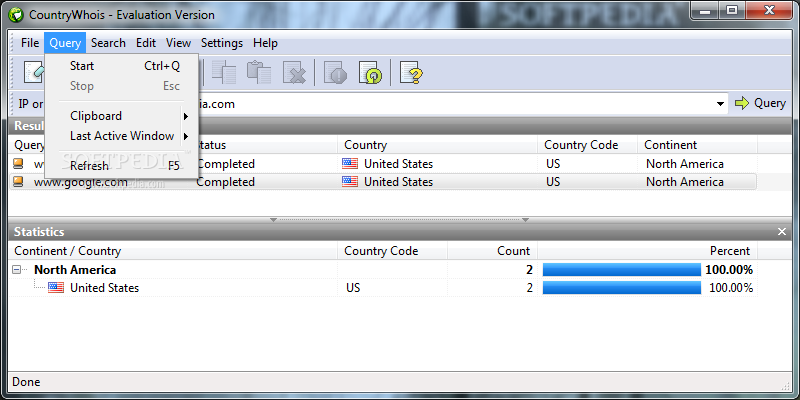Image resolution: width=800 pixels, height=400 pixels.
Task: Click the Done status bar text
Action: [x=26, y=382]
